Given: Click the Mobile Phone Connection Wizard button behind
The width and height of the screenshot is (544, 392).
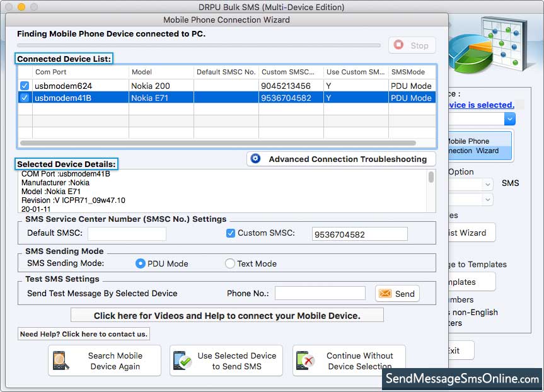Looking at the screenshot, I should point(480,146).
